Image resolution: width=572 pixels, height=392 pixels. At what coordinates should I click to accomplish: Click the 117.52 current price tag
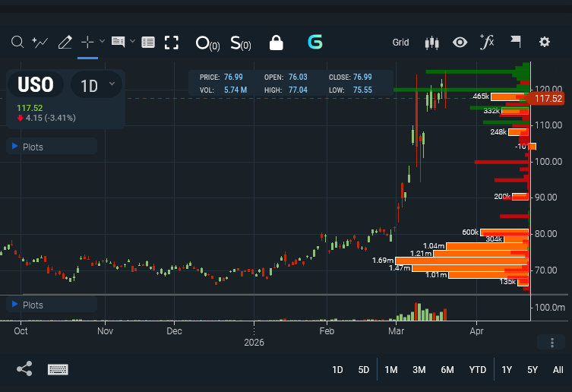546,99
